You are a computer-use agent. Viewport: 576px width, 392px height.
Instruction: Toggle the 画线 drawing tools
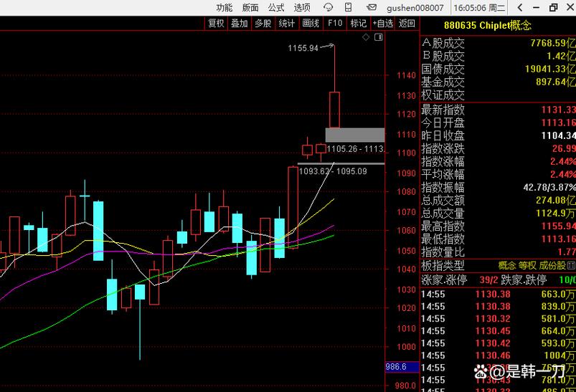coord(311,23)
